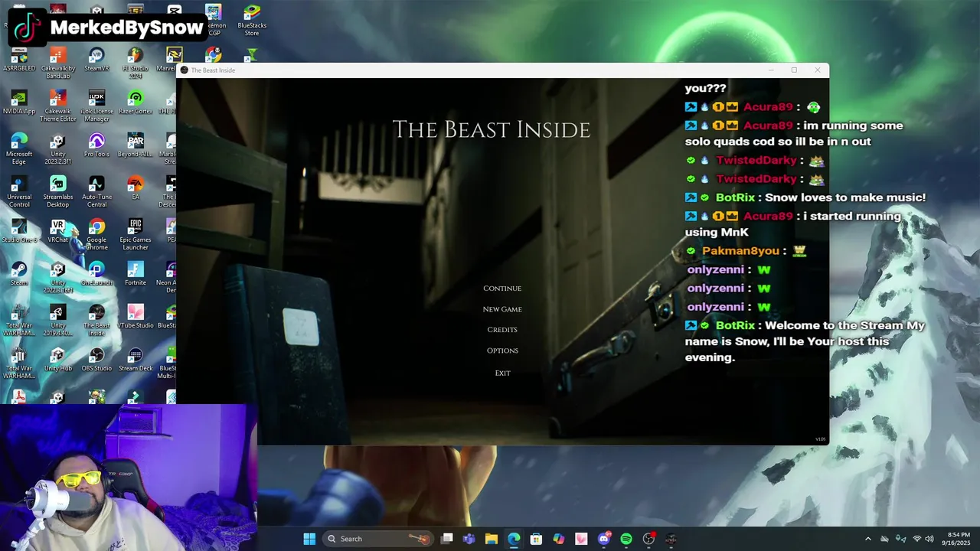Viewport: 980px width, 551px height.
Task: Launch VRChat desktop shortcut
Action: click(58, 232)
